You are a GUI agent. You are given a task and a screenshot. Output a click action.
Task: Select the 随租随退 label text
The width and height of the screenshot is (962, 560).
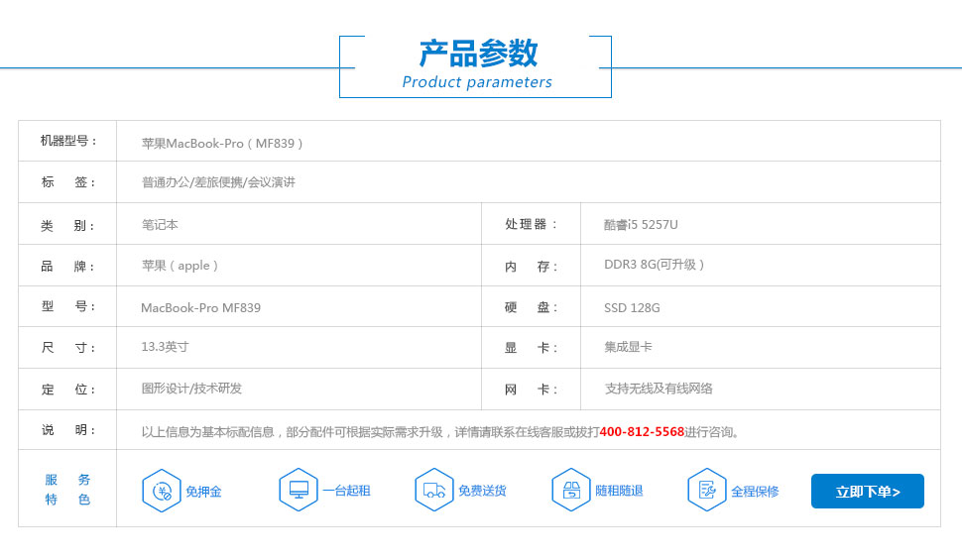(x=619, y=491)
